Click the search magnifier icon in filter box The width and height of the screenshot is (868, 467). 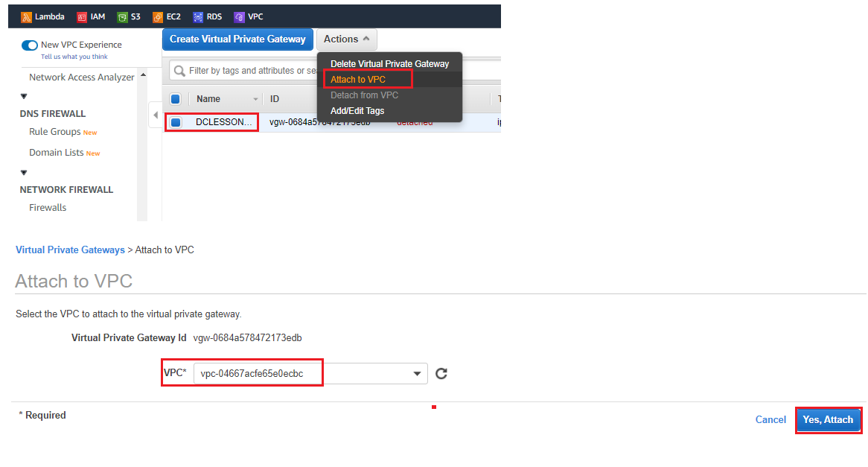(179, 71)
